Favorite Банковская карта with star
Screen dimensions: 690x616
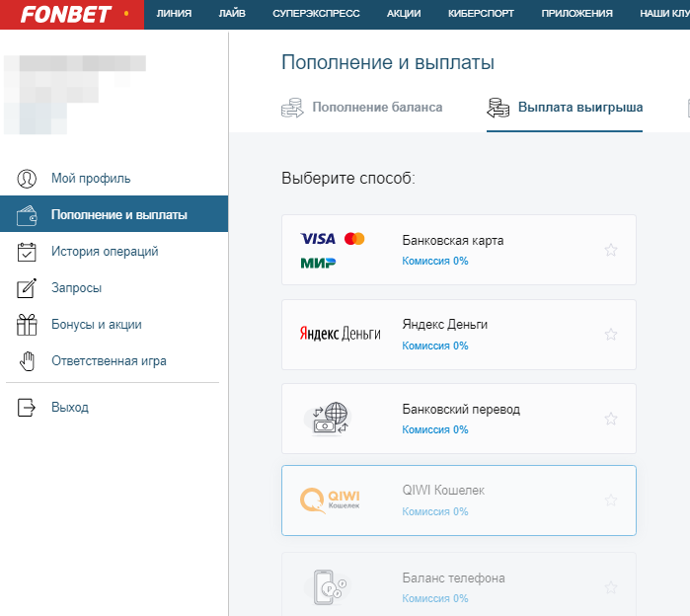[x=611, y=250]
